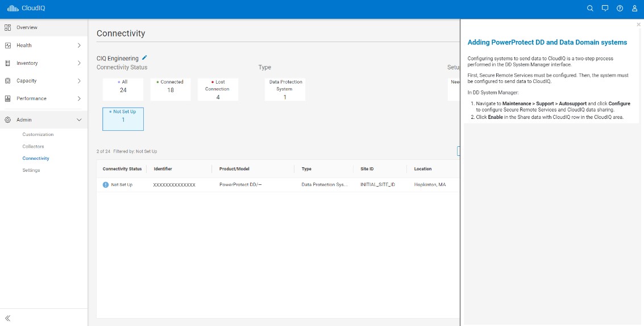Sort by Site ID column header
The image size is (644, 326).
(367, 169)
